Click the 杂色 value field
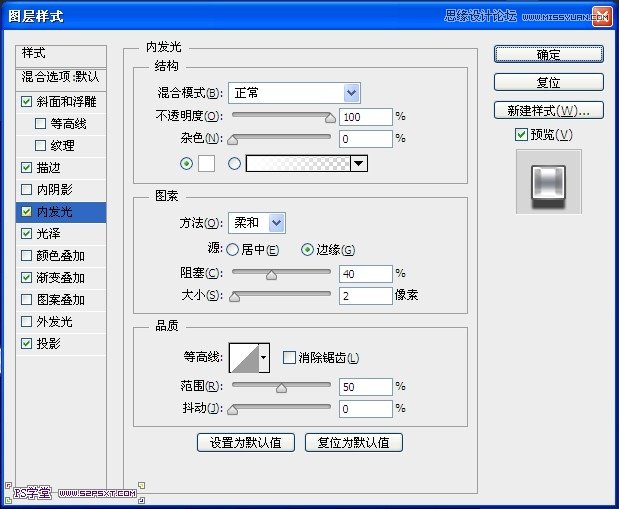619x509 pixels. coord(366,139)
